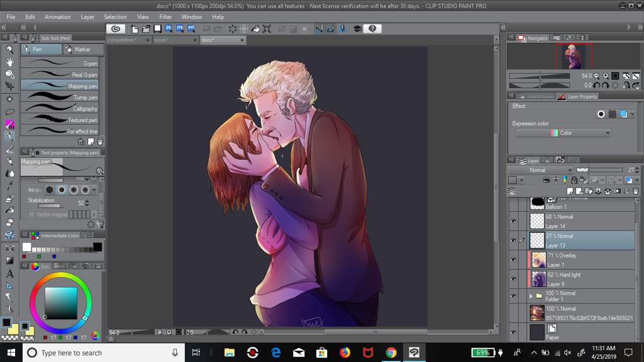This screenshot has height=362, width=644.
Task: Open the File menu
Action: (11, 17)
